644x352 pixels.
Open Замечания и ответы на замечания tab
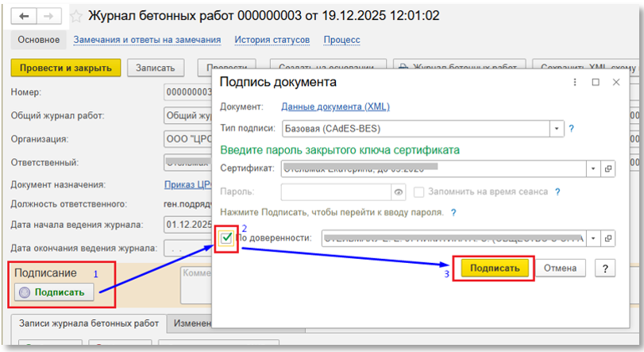pyautogui.click(x=147, y=40)
